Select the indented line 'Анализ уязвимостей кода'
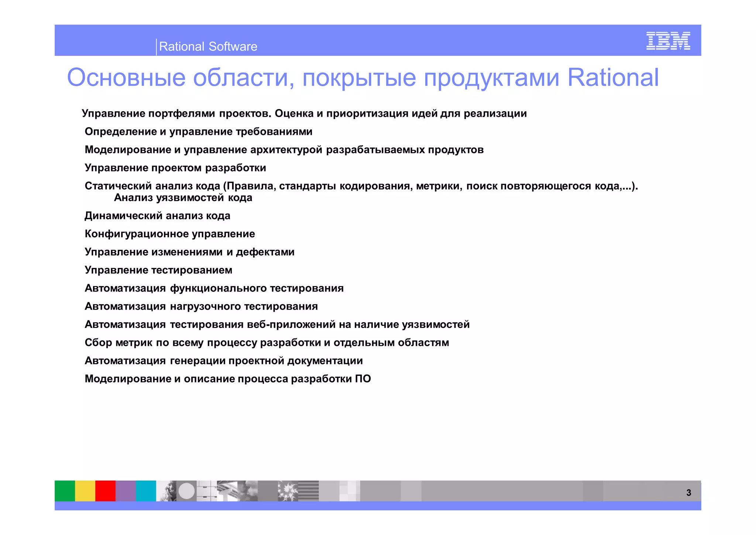 (183, 198)
